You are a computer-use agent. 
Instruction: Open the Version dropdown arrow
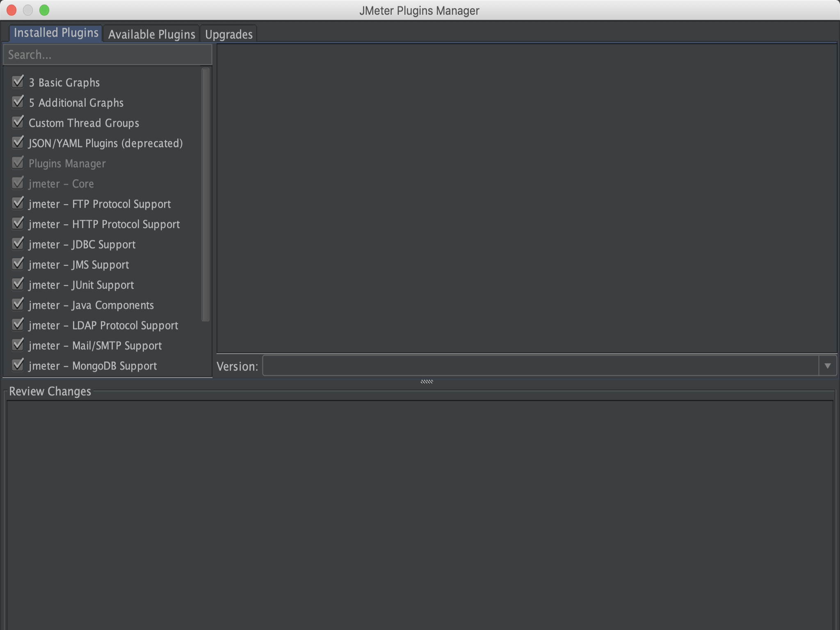click(827, 366)
